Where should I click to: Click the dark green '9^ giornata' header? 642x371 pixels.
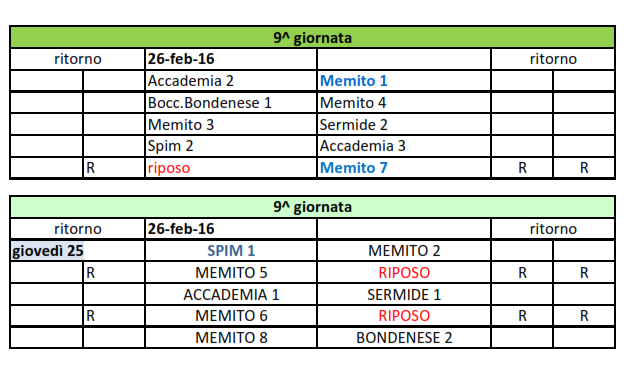(312, 38)
